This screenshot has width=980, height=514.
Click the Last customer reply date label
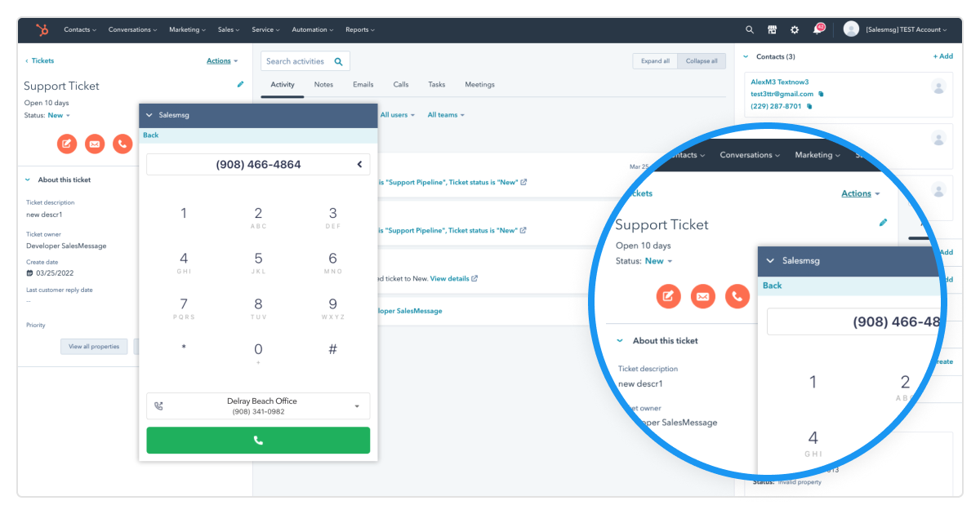(59, 290)
